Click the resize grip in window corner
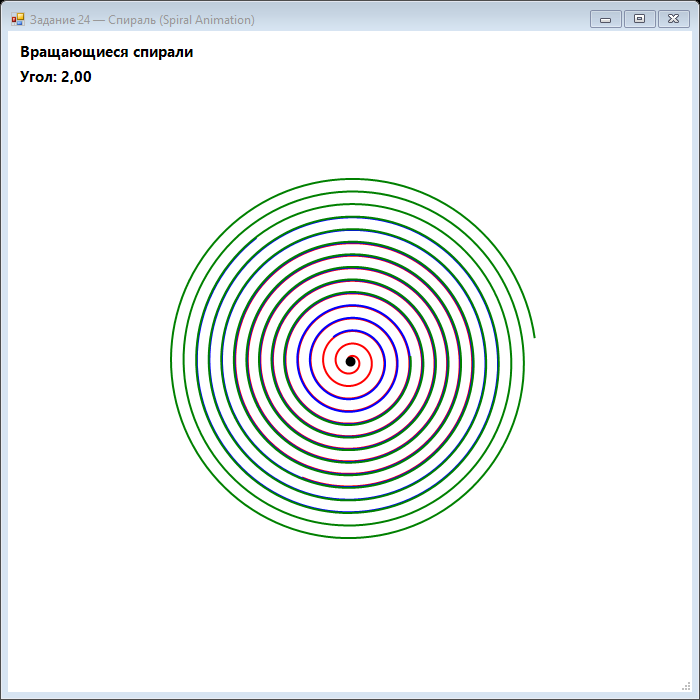 point(686,686)
